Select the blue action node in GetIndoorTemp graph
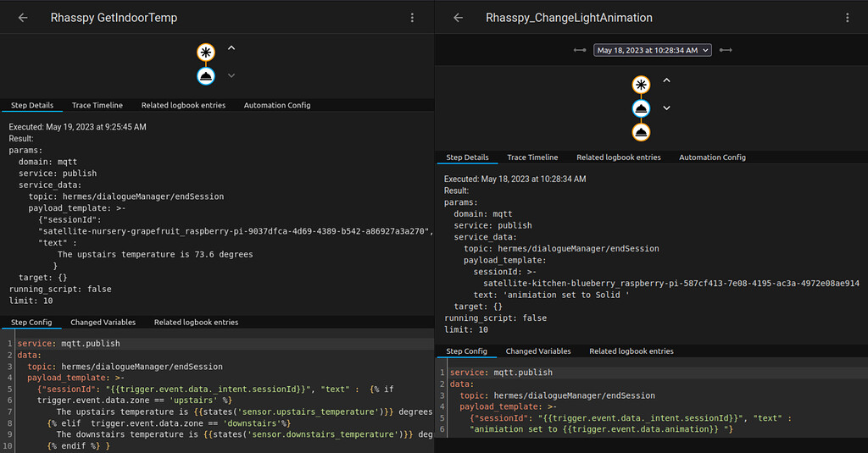Screen dimensions: 868x453 point(206,76)
